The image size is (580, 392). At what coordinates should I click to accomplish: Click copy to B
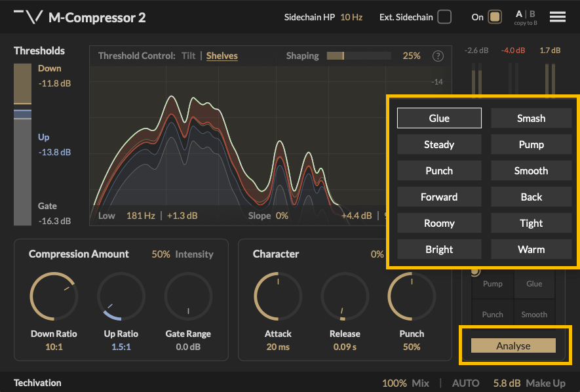[525, 23]
